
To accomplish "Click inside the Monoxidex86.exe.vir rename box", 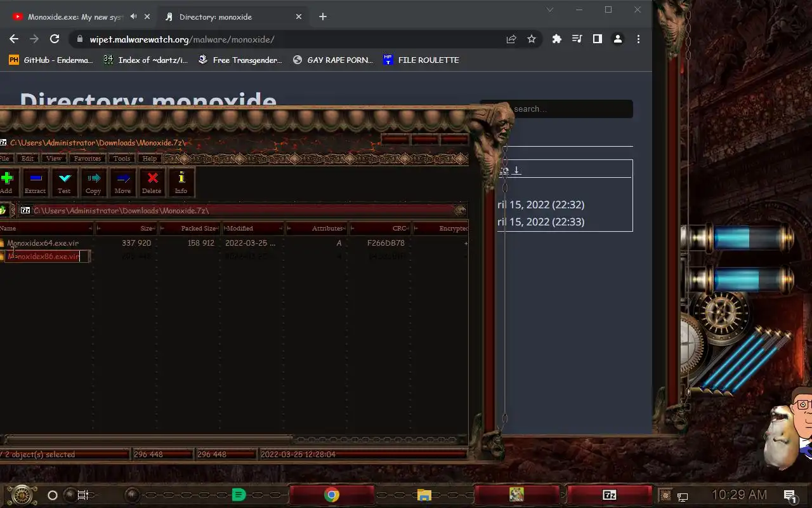I will [47, 257].
